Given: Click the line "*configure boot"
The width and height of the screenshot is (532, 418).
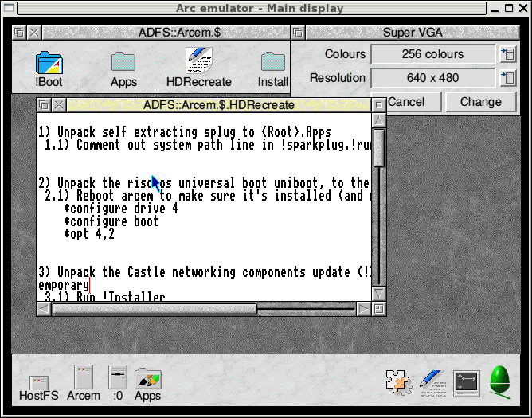Looking at the screenshot, I should point(111,221).
